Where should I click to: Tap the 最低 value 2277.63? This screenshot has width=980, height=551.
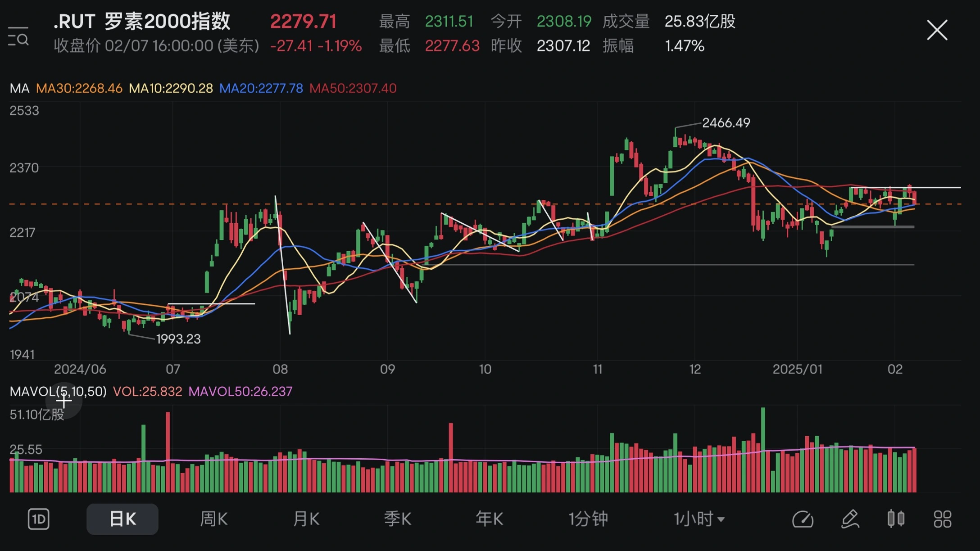coord(452,46)
